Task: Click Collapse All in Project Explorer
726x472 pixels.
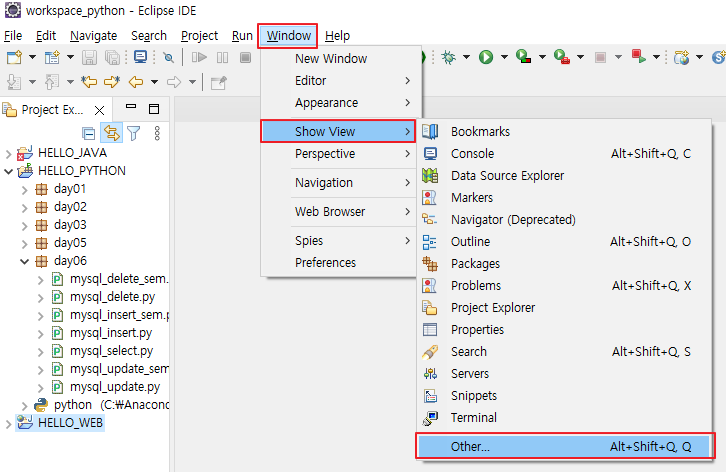Action: click(88, 133)
